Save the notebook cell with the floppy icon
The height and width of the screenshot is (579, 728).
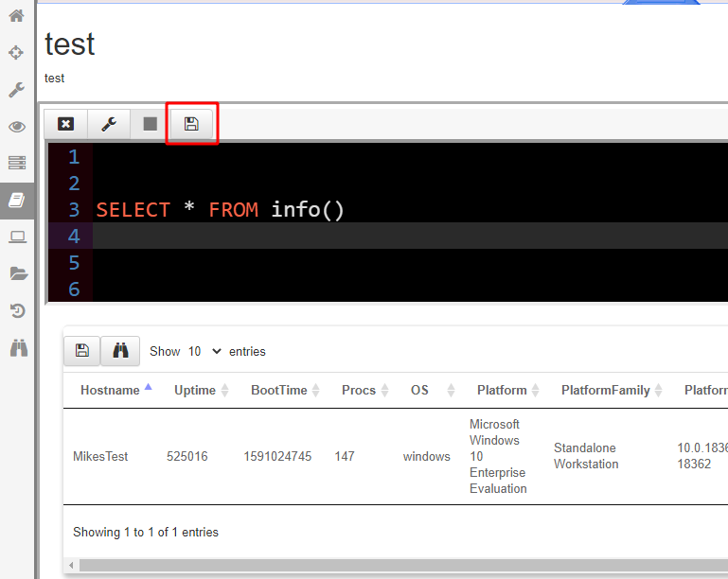[191, 124]
